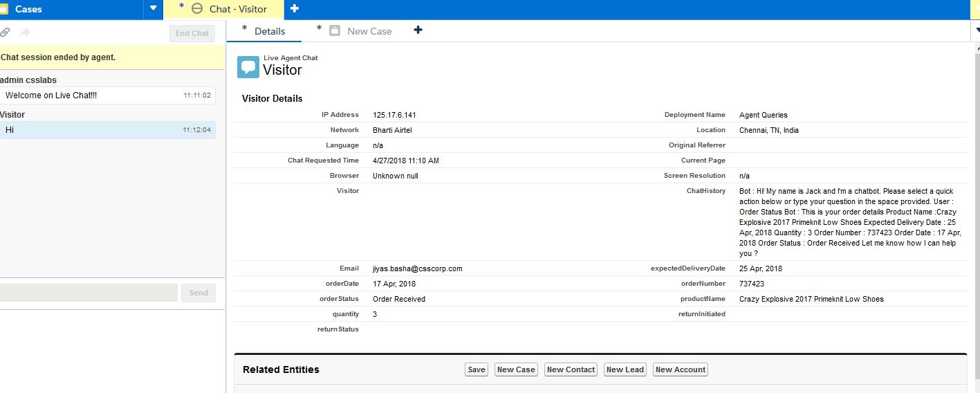Select the Details subtab
Screen dimensions: 980x393
click(269, 31)
